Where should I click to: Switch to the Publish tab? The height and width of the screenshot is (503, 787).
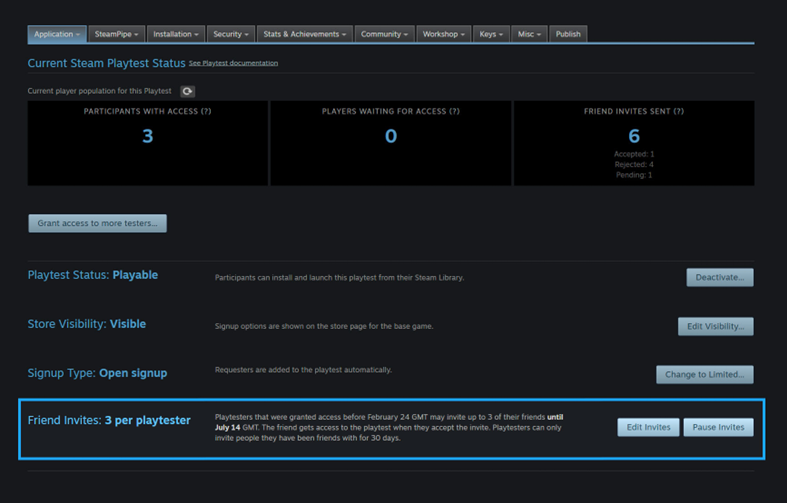pyautogui.click(x=568, y=34)
